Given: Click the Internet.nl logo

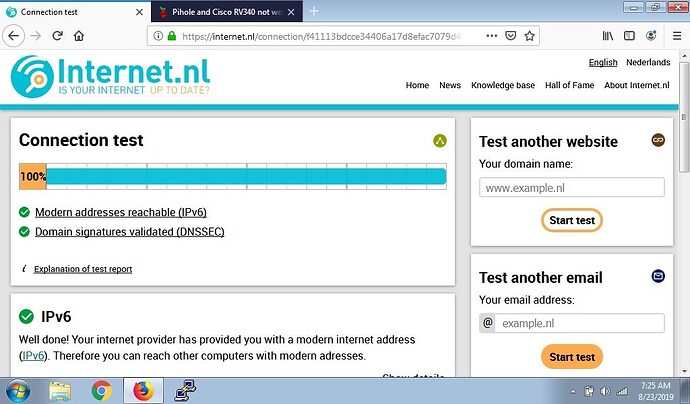Looking at the screenshot, I should (x=110, y=76).
